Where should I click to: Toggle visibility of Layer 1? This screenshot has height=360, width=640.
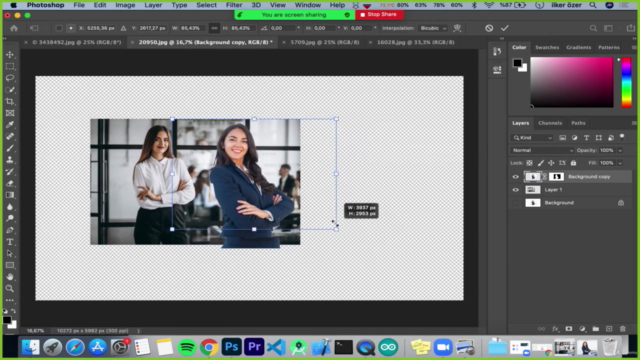coord(516,190)
